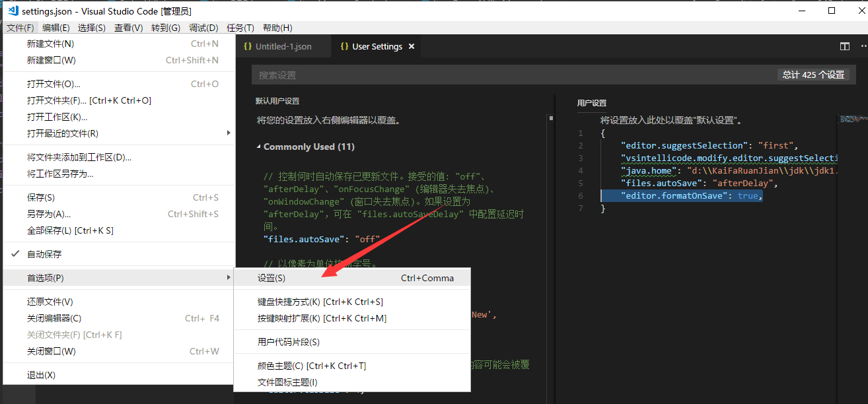Choose 将工作区另存为... entry
The height and width of the screenshot is (404, 868).
click(x=119, y=174)
